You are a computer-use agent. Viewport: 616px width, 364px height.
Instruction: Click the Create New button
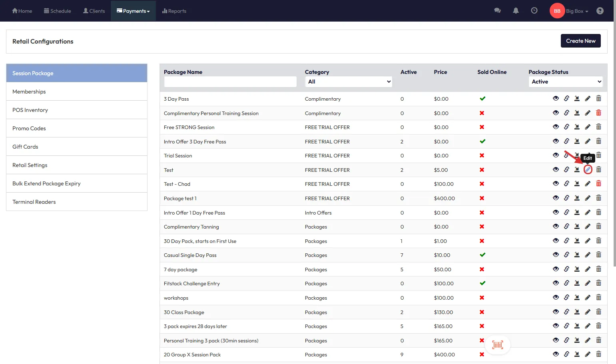coord(580,41)
